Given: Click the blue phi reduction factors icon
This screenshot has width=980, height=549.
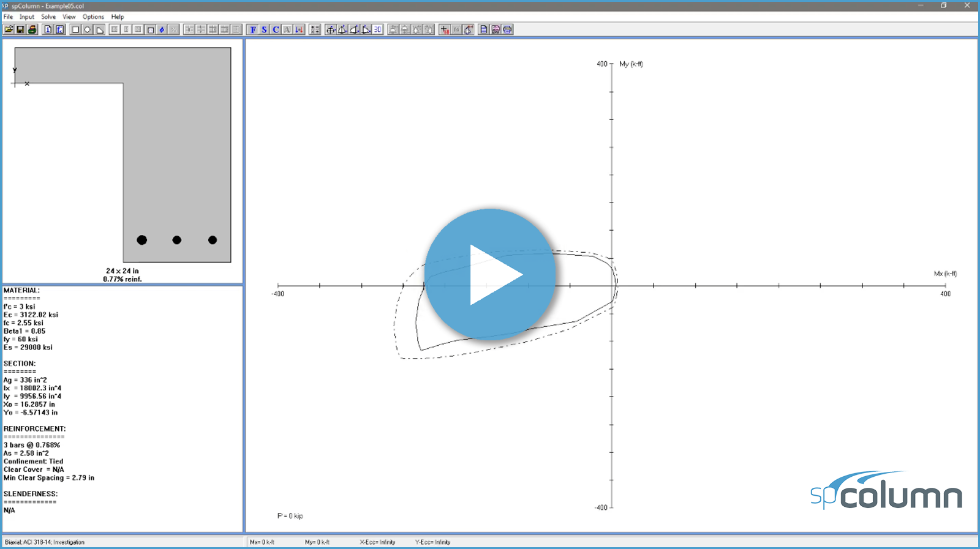Looking at the screenshot, I should pyautogui.click(x=162, y=29).
